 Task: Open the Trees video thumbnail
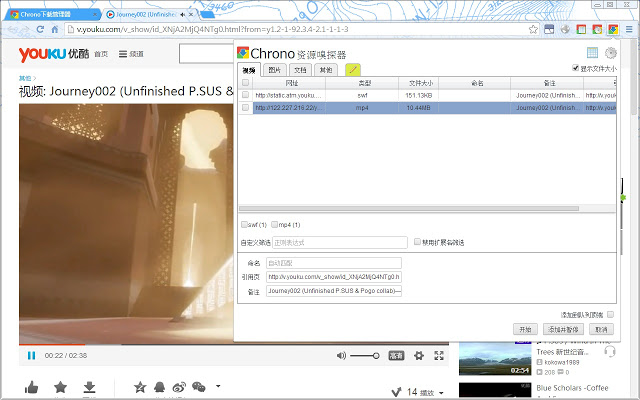[495, 358]
